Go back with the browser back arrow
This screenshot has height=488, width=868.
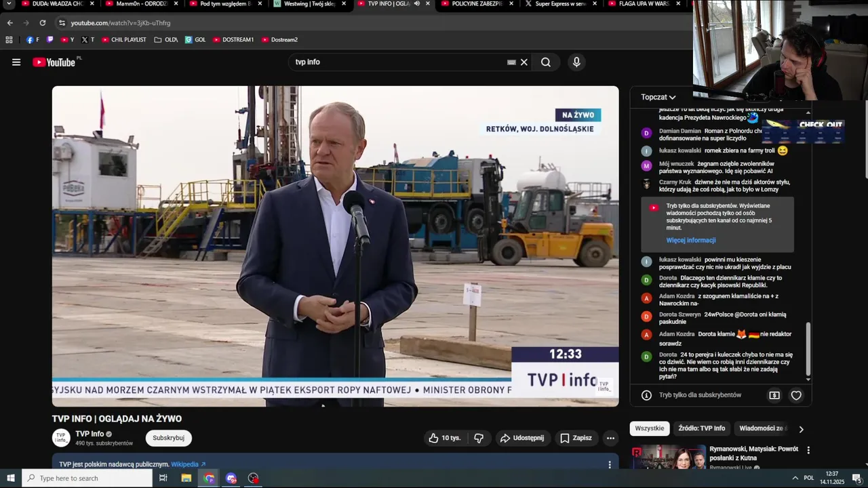tap(9, 23)
